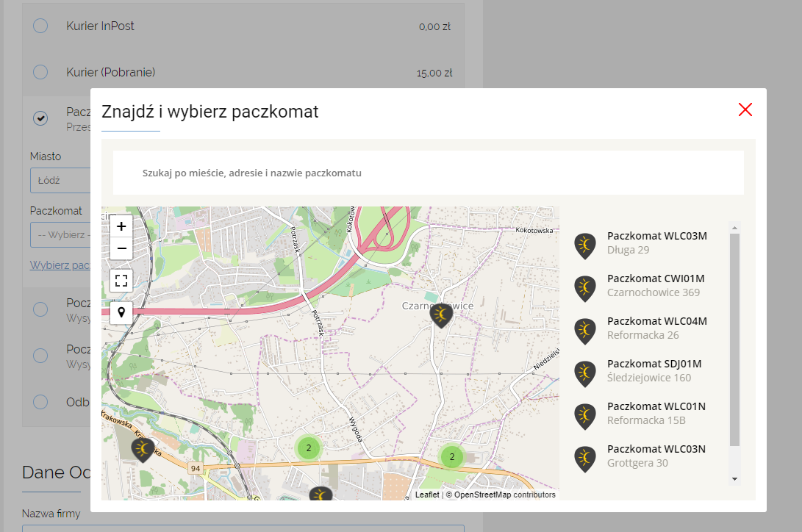Select the Kurier InPost delivery option
Screen dimensions: 802x532
coord(40,26)
